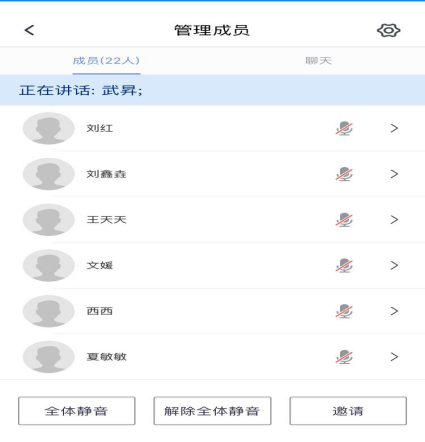Open chevron arrow next to 文媛
425x442 pixels.
click(394, 265)
